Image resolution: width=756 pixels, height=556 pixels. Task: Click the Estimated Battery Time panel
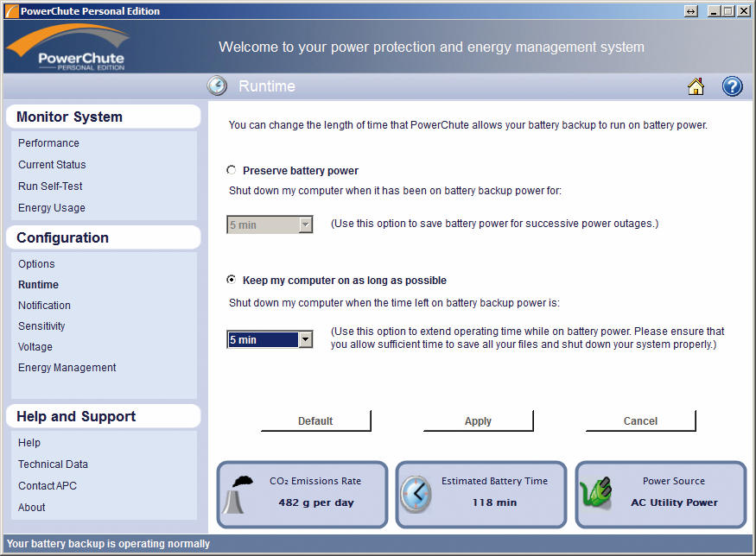pos(481,495)
